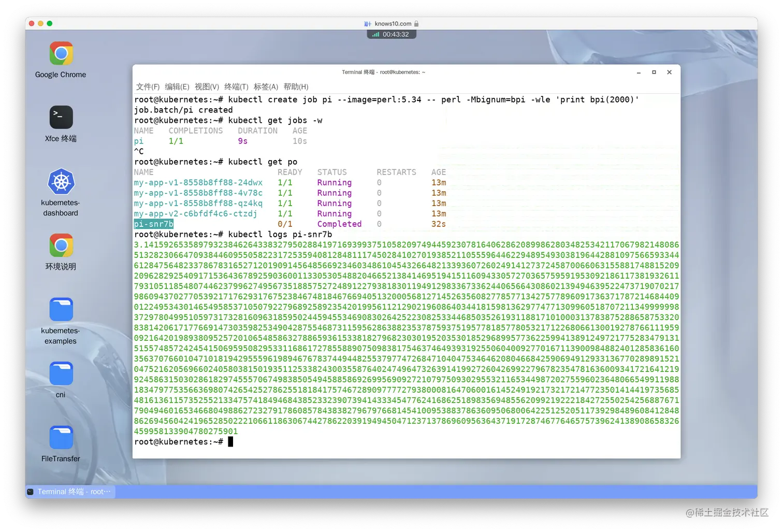Click the 9s duration value of pi job

coord(243,141)
